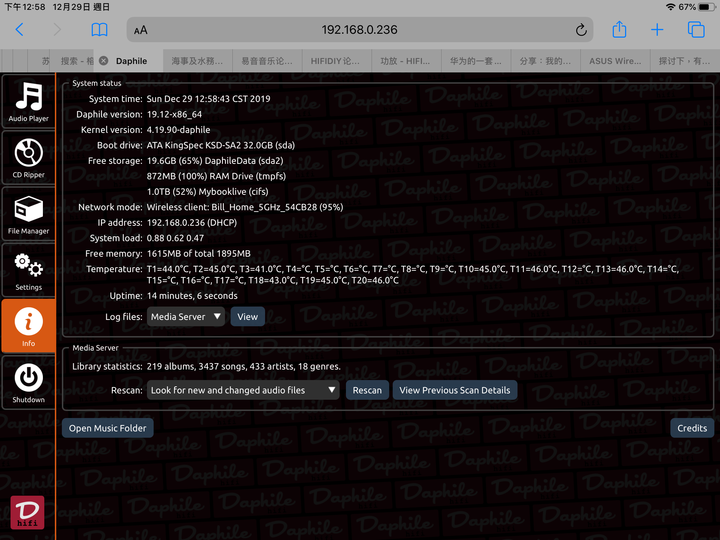
Task: Click the Free memory 1615MB value
Action: (x=198, y=253)
